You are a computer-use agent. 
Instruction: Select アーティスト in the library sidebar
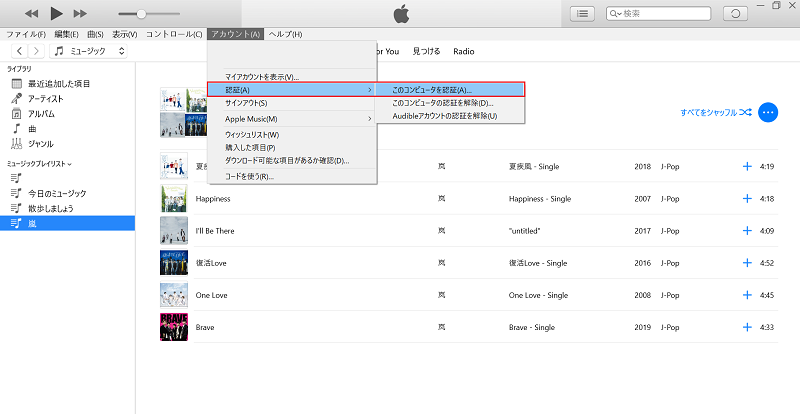[67, 99]
